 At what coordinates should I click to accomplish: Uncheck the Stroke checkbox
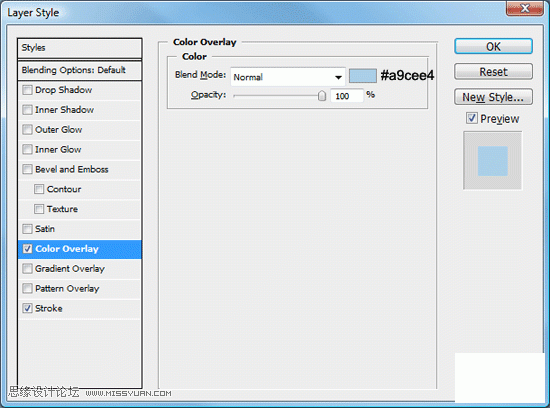point(27,308)
